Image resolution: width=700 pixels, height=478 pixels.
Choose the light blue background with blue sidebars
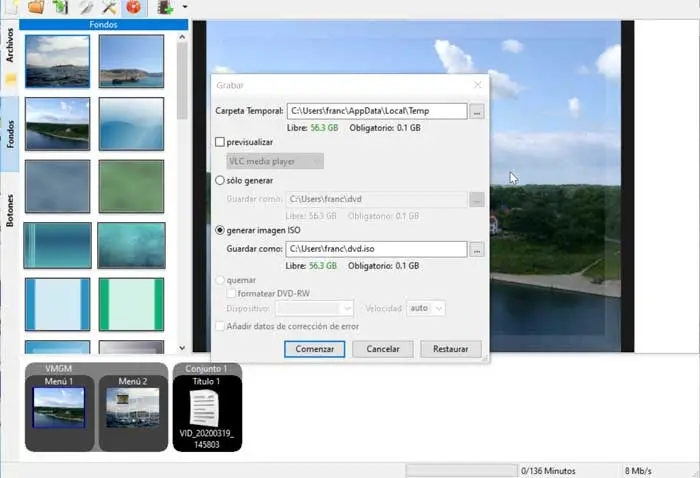point(57,304)
